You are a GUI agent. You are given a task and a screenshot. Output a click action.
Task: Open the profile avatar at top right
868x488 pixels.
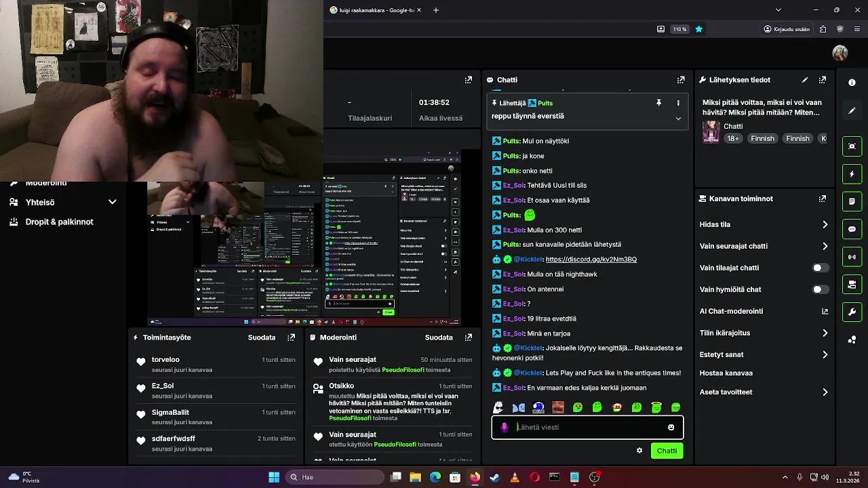click(x=840, y=53)
